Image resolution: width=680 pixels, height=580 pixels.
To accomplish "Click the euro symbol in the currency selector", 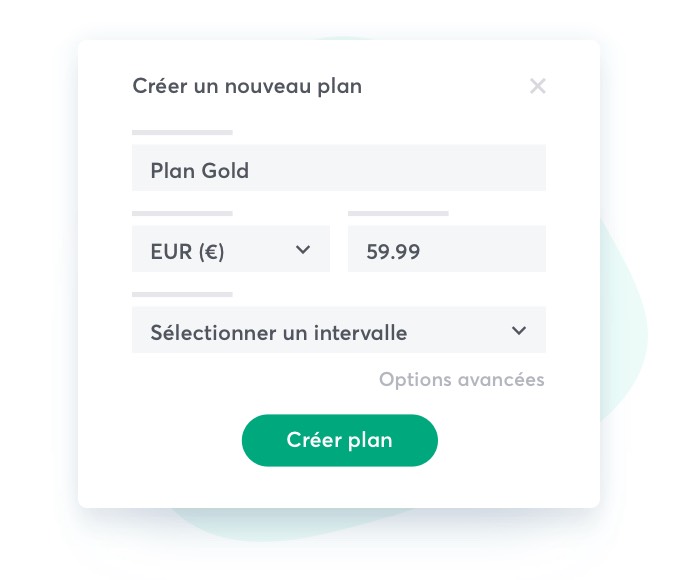I will [x=210, y=251].
